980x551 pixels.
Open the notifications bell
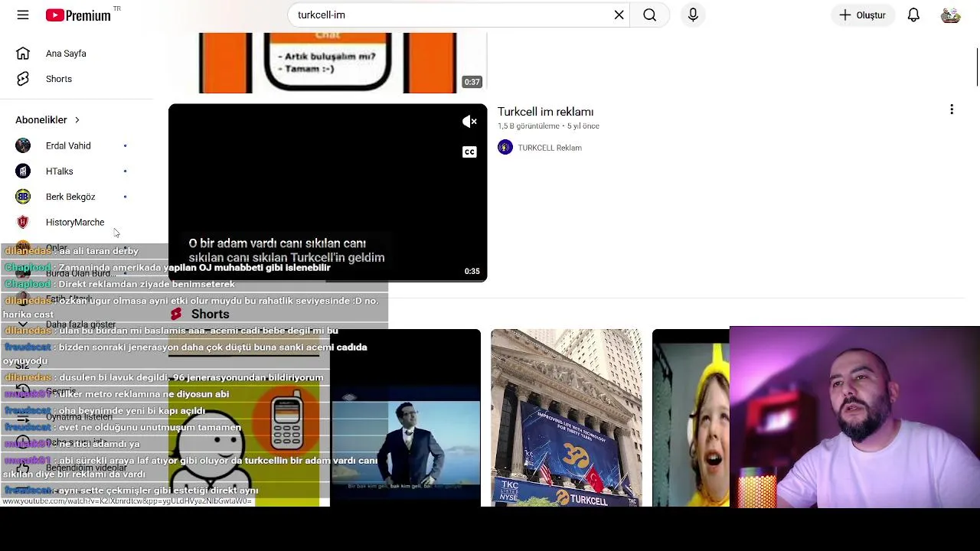pyautogui.click(x=913, y=15)
